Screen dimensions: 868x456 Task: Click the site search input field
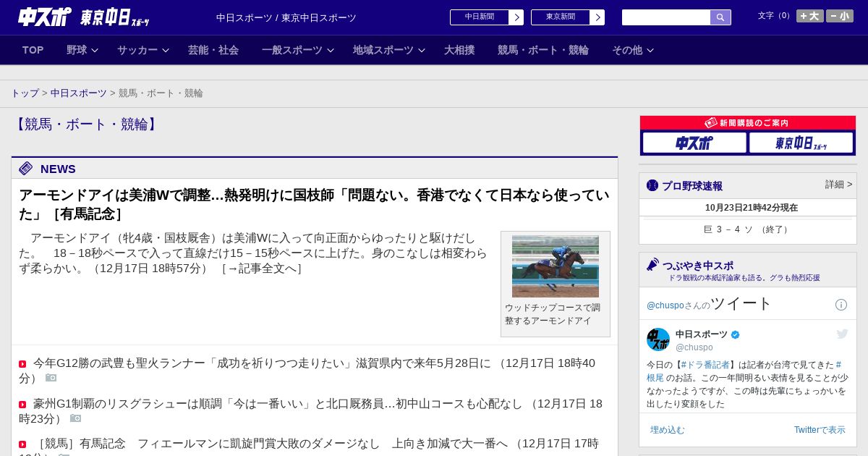click(x=666, y=17)
